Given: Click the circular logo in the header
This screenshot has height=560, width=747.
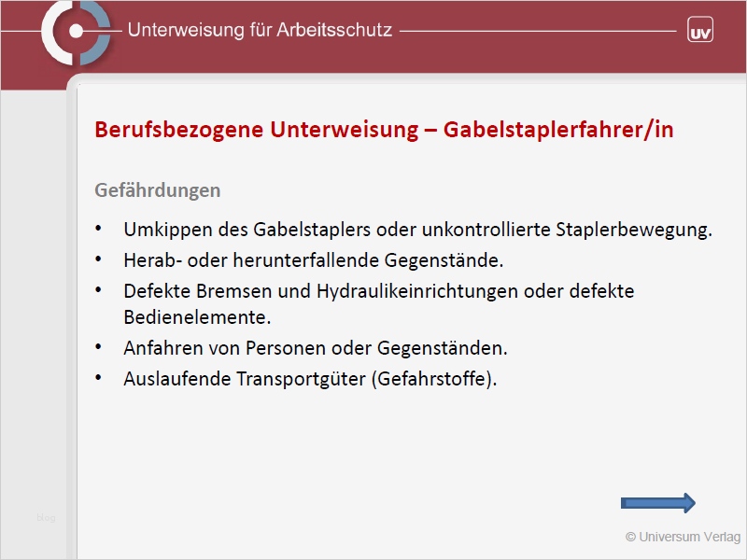Looking at the screenshot, I should pyautogui.click(x=76, y=33).
